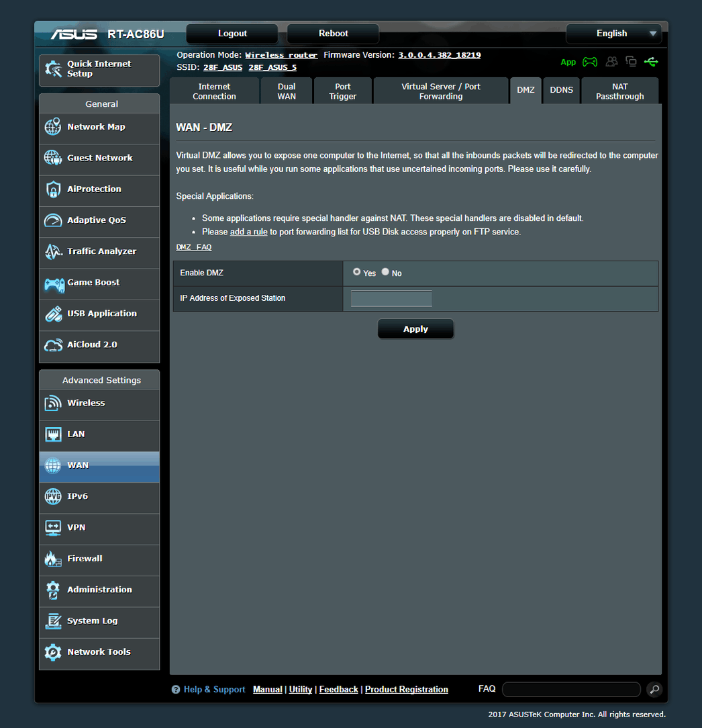702x728 pixels.
Task: Click the 28F_ASUS_5 SSID link
Action: point(272,67)
